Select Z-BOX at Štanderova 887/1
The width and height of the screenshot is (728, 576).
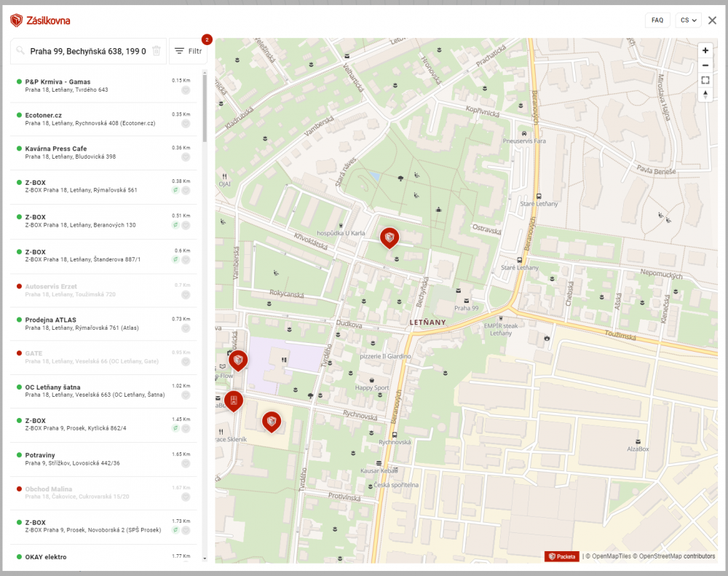tap(103, 256)
